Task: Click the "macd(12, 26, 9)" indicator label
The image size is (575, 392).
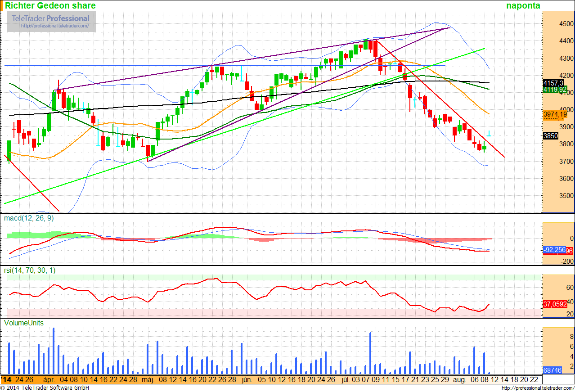Action: click(29, 218)
